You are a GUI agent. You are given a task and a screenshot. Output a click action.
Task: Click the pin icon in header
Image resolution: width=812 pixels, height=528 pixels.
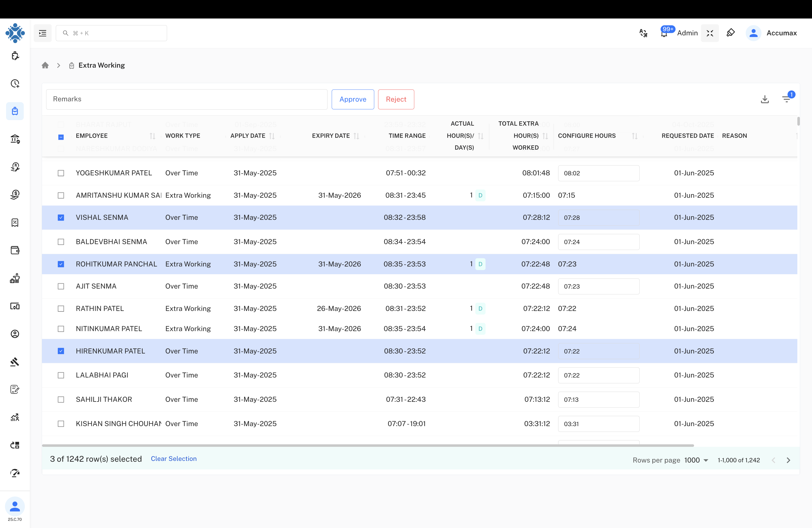pyautogui.click(x=731, y=33)
